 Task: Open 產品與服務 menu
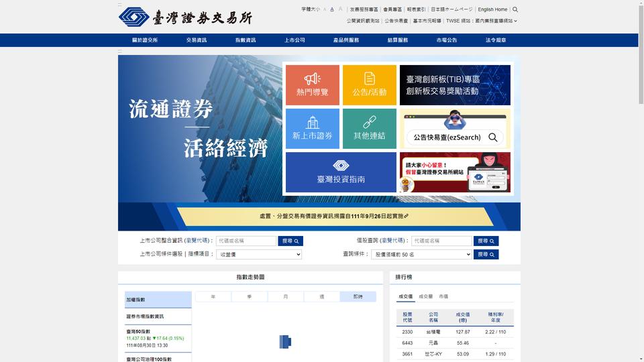pos(346,40)
